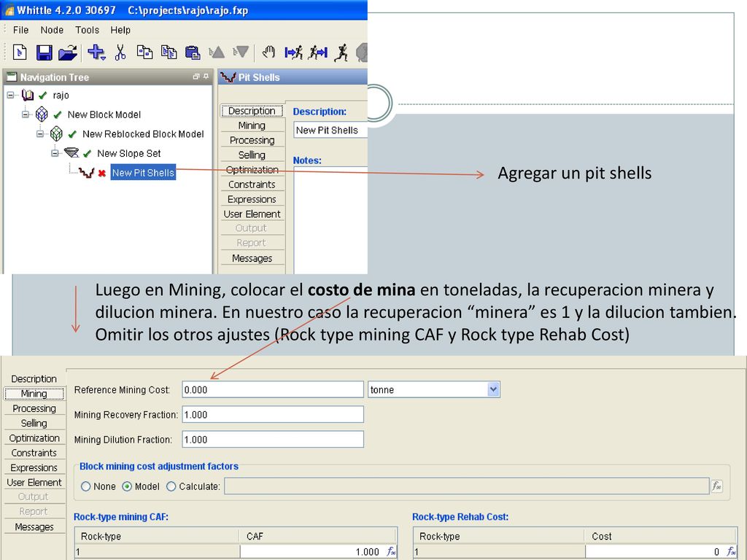Click the book icon beside rajo
Screen dimensions: 747x560
(28, 96)
